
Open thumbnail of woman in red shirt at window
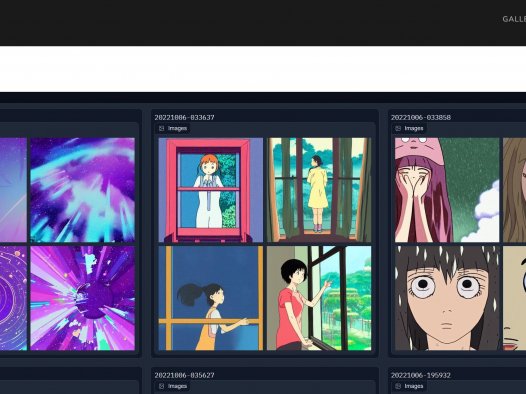(x=319, y=298)
